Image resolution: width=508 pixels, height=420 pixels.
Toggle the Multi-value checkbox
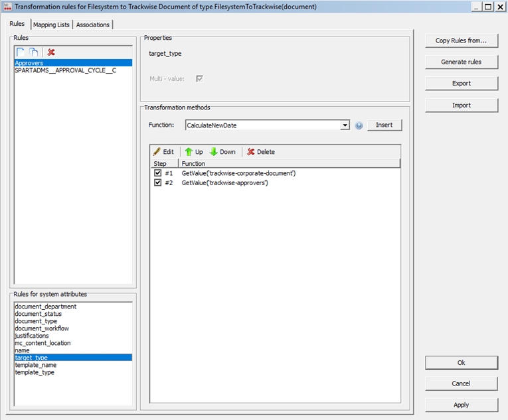click(x=199, y=78)
